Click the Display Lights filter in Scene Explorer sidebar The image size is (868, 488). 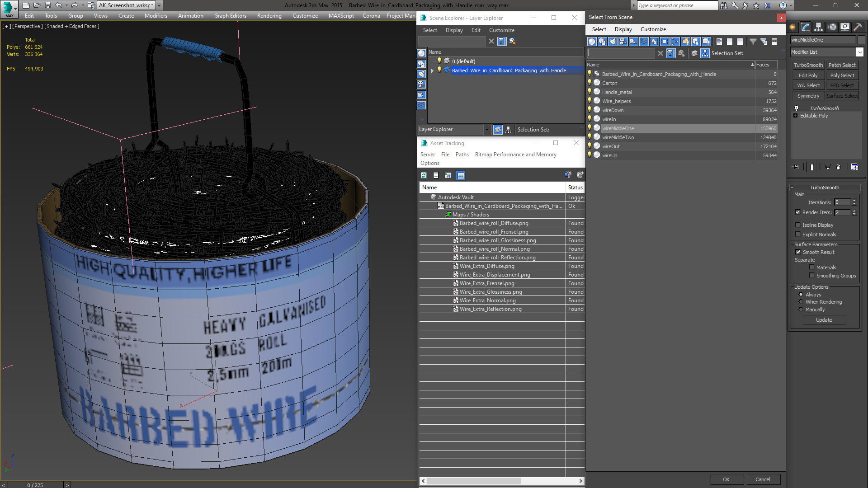pyautogui.click(x=421, y=74)
